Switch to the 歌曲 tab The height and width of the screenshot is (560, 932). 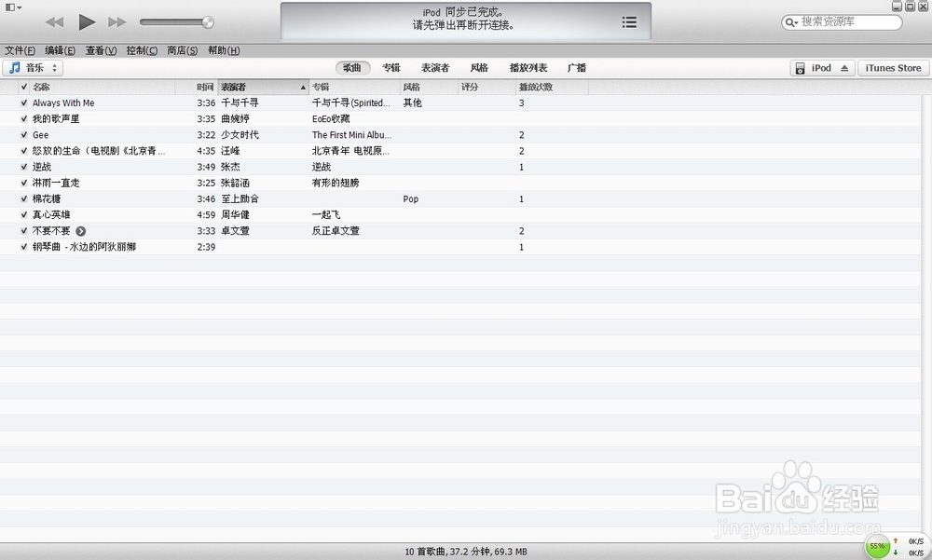tap(352, 68)
